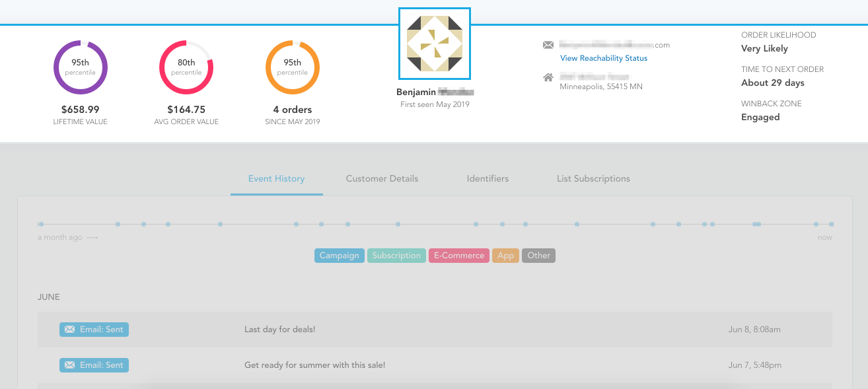Click the '4 orders' count
868x389 pixels.
point(293,110)
